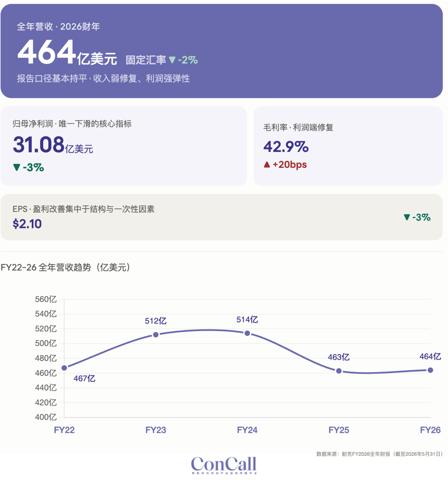Click the 512亿 data label
The height and width of the screenshot is (480, 448).
(x=156, y=321)
